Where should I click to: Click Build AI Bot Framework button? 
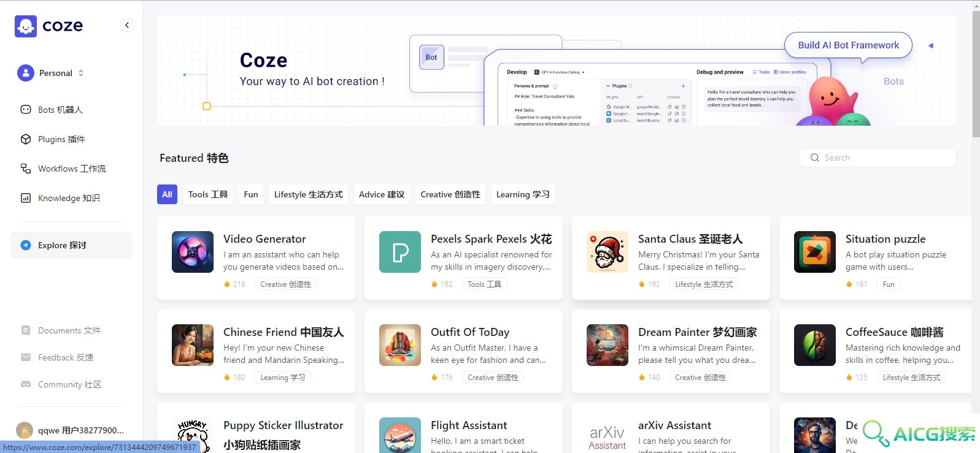[848, 45]
